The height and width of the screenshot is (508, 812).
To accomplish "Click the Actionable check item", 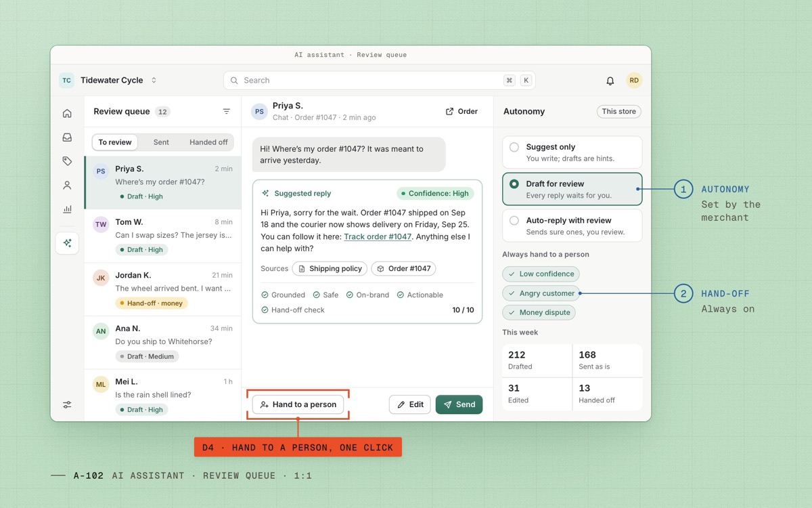I will point(420,295).
